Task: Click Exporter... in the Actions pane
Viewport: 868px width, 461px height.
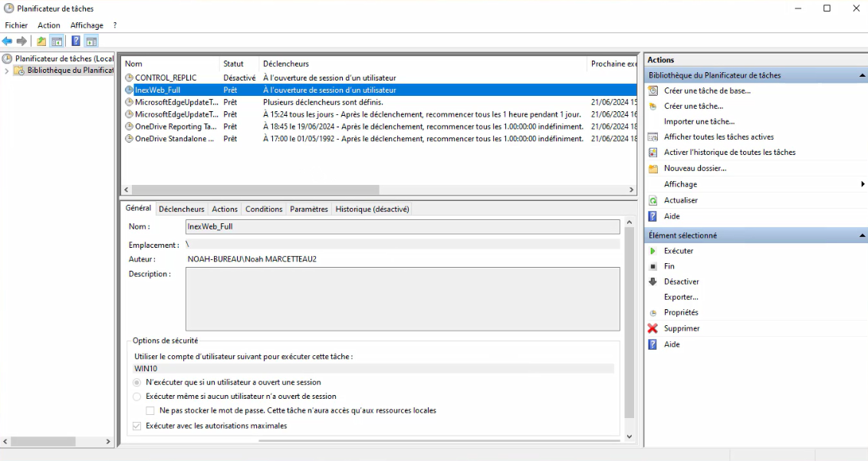Action: click(681, 297)
